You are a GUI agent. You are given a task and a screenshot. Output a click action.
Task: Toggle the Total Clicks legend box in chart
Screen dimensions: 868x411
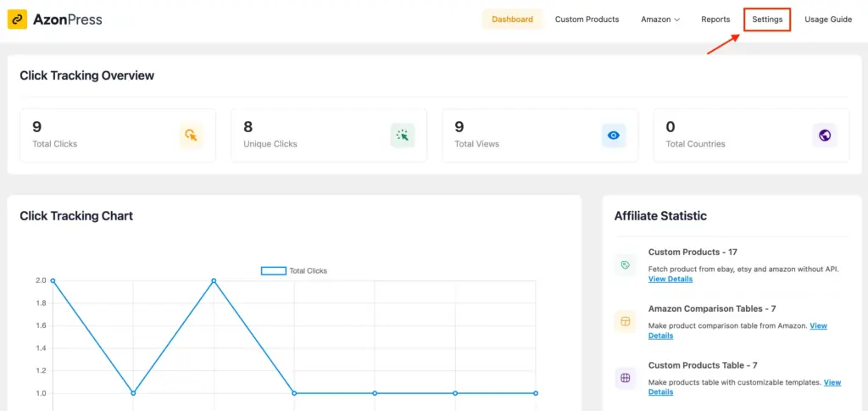(x=274, y=271)
